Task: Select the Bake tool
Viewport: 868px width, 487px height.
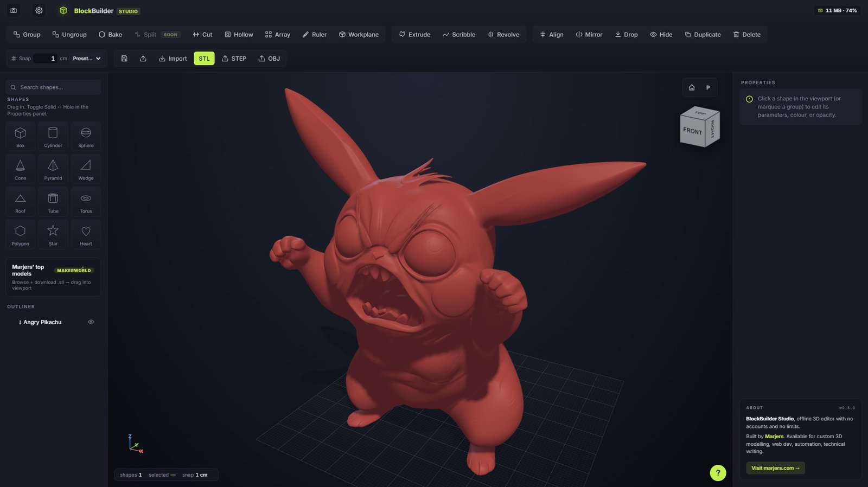Action: (110, 34)
